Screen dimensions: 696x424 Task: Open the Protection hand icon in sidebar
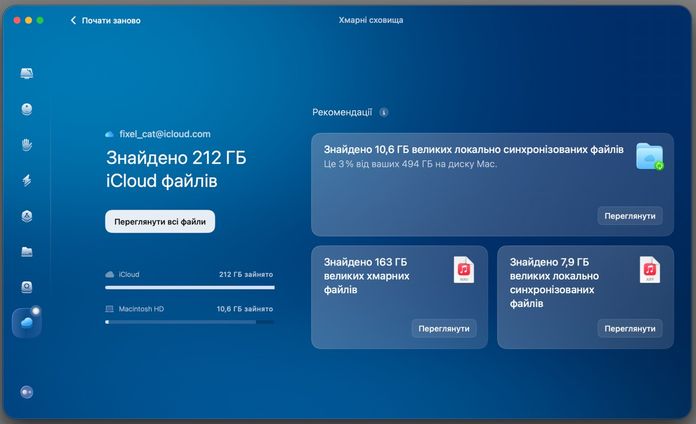coord(27,145)
